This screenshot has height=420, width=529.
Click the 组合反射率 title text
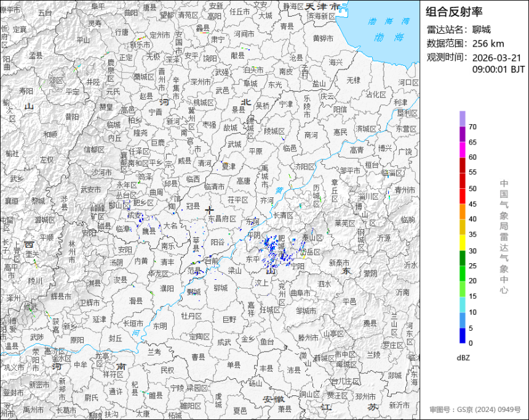(454, 12)
